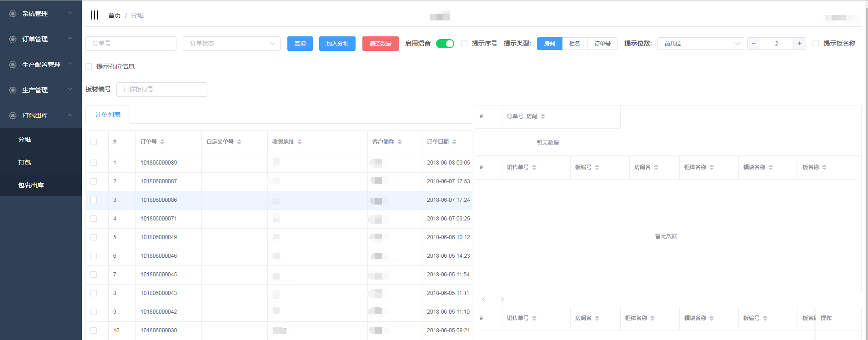The image size is (868, 340).
Task: Open the 打包 submenu item
Action: [x=25, y=162]
